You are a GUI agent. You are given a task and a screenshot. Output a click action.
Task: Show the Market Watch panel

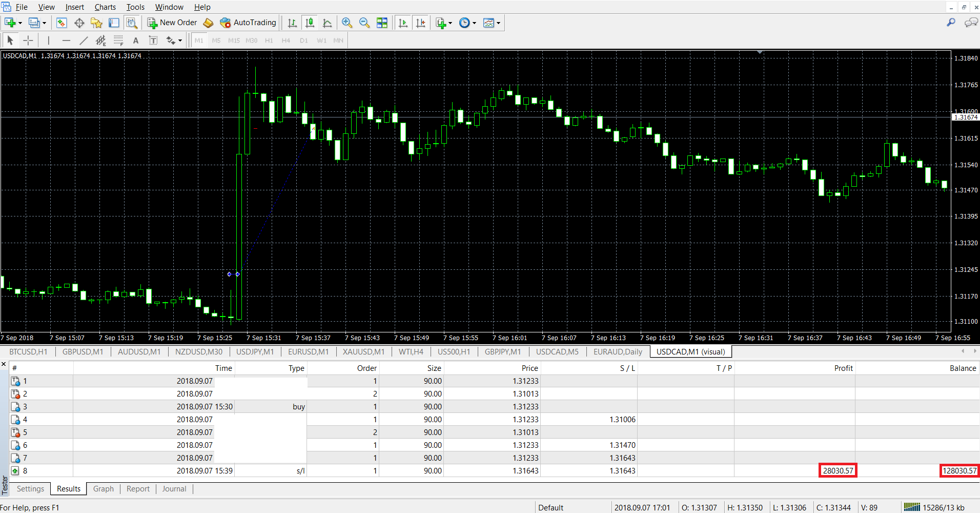pos(62,23)
